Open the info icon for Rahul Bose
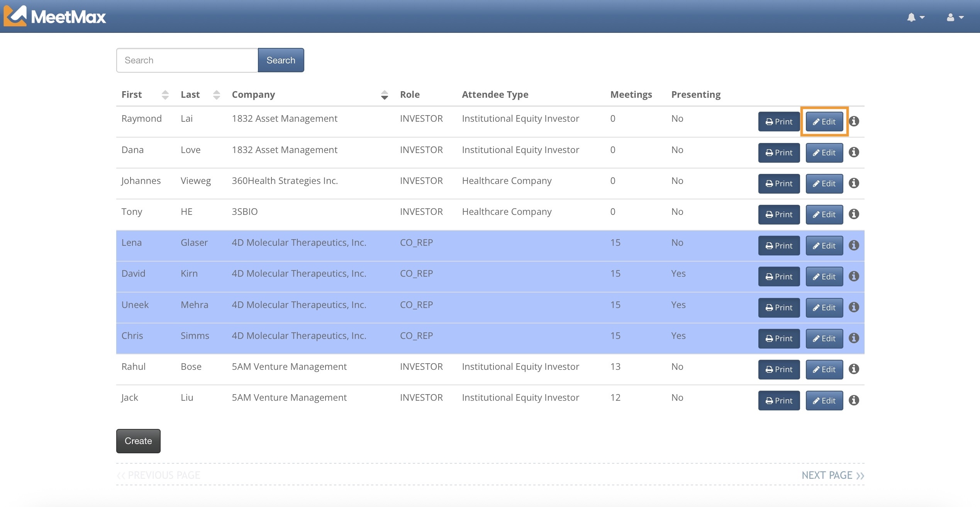Image resolution: width=980 pixels, height=507 pixels. click(x=854, y=369)
